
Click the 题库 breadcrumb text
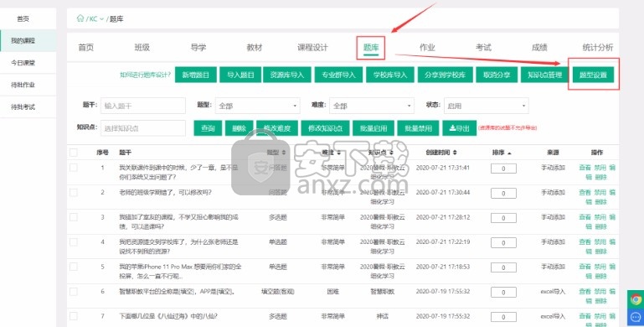(116, 19)
